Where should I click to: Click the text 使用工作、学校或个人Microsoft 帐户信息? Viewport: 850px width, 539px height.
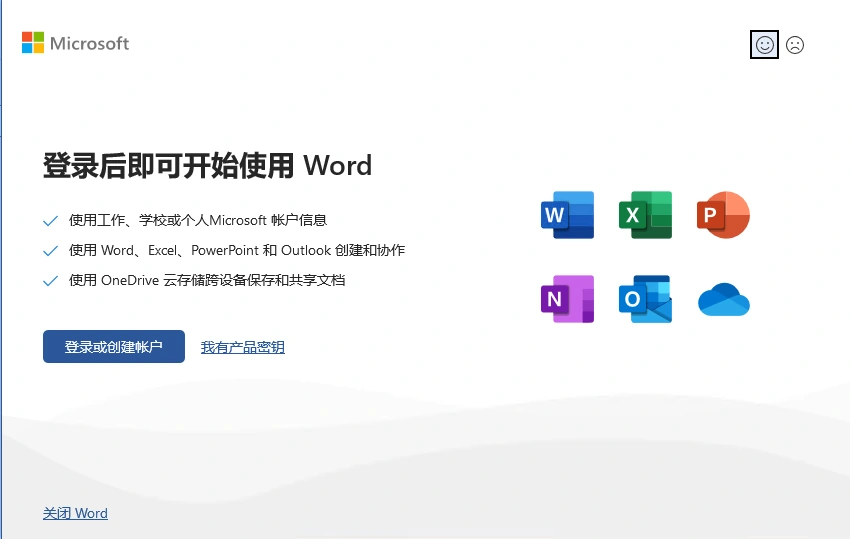point(198,220)
